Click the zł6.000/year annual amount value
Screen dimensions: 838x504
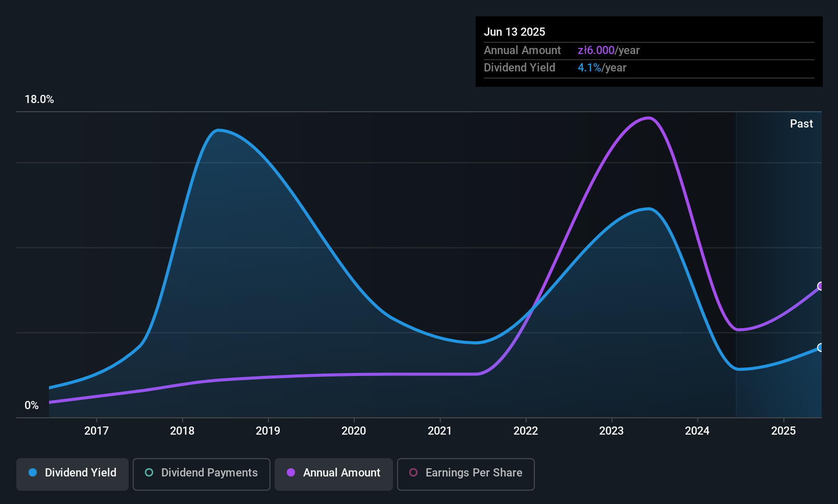click(608, 51)
